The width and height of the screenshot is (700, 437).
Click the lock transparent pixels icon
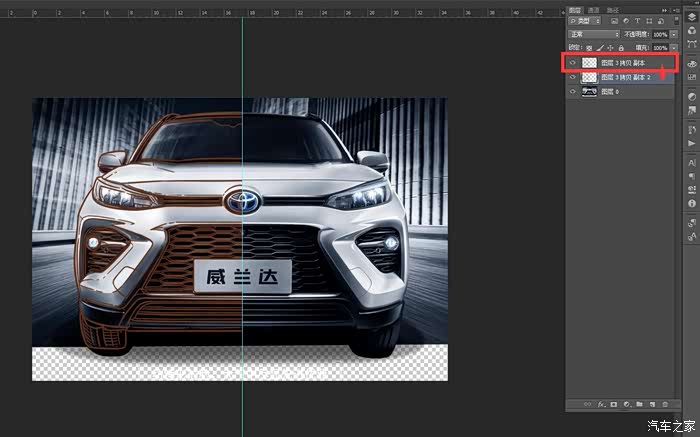click(589, 47)
